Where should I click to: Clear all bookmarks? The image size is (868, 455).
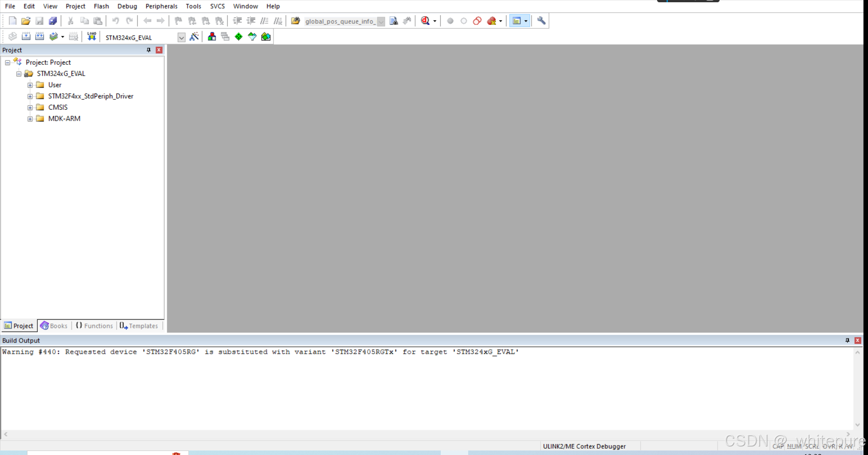[219, 21]
